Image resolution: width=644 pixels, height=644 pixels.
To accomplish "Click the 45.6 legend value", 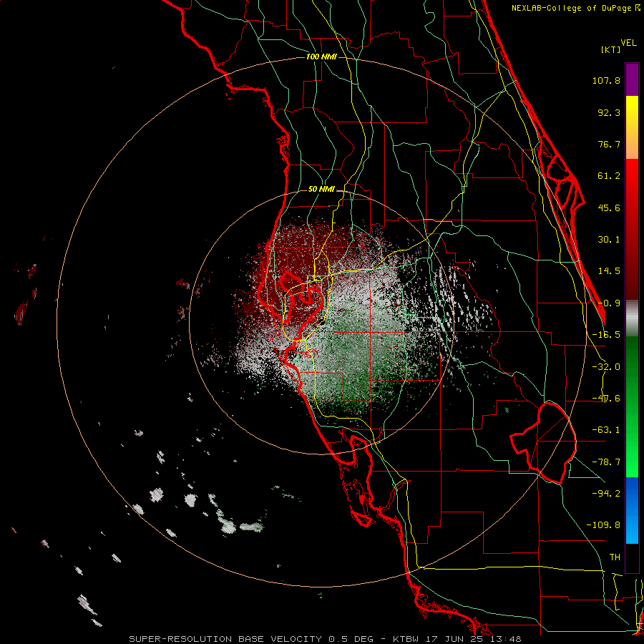I will pos(609,208).
